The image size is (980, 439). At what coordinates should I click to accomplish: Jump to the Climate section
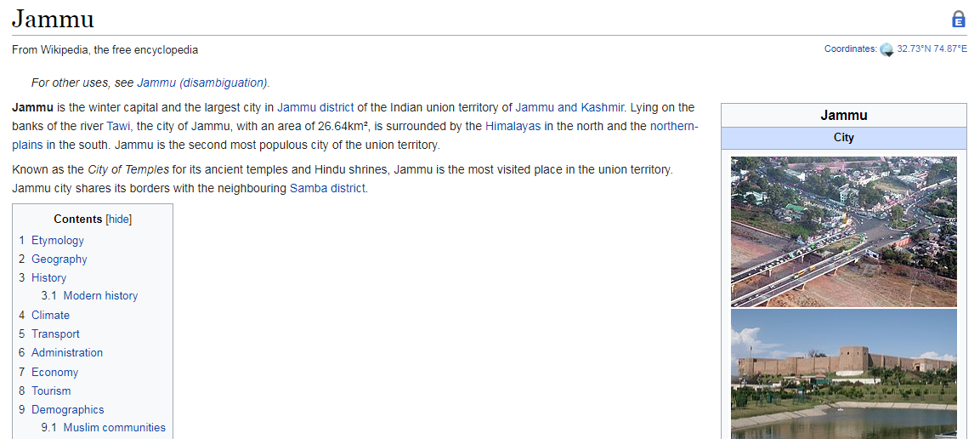click(51, 315)
